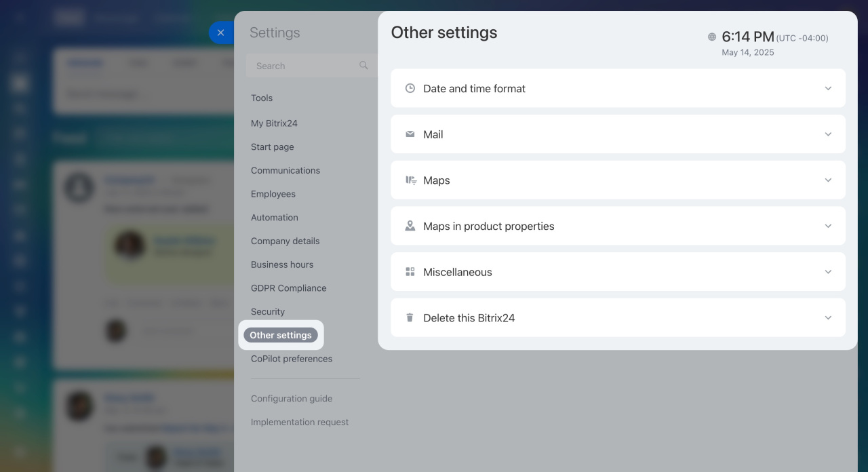Click the search magnifier icon in Settings
The height and width of the screenshot is (472, 868).
coord(363,65)
